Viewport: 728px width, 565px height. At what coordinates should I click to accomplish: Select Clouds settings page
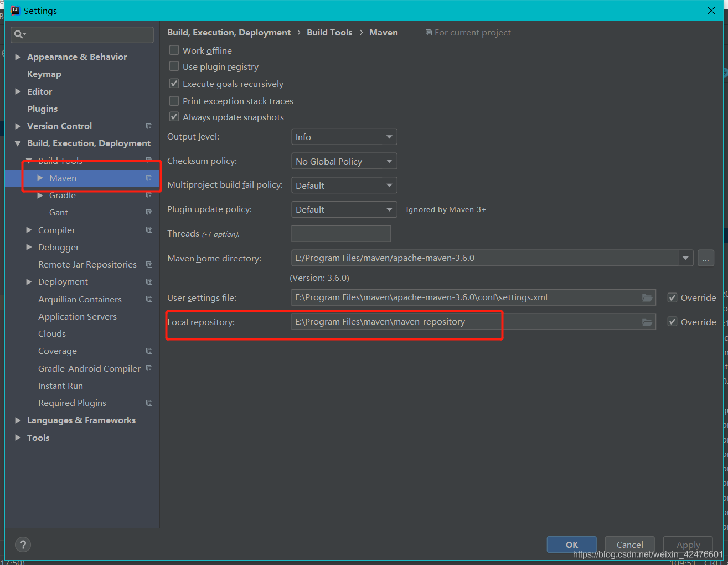[x=52, y=334]
